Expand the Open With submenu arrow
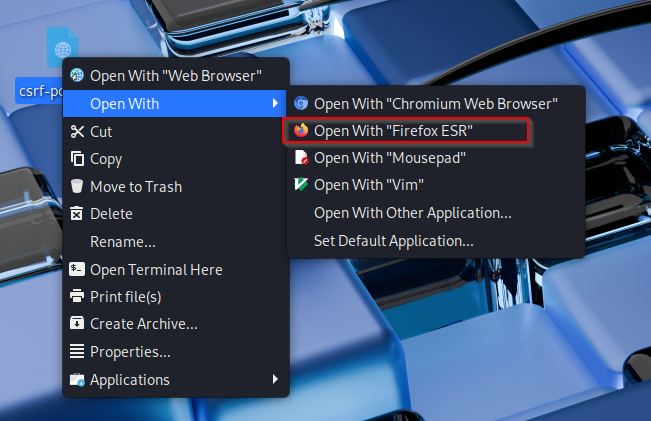This screenshot has width=651, height=421. pyautogui.click(x=275, y=103)
